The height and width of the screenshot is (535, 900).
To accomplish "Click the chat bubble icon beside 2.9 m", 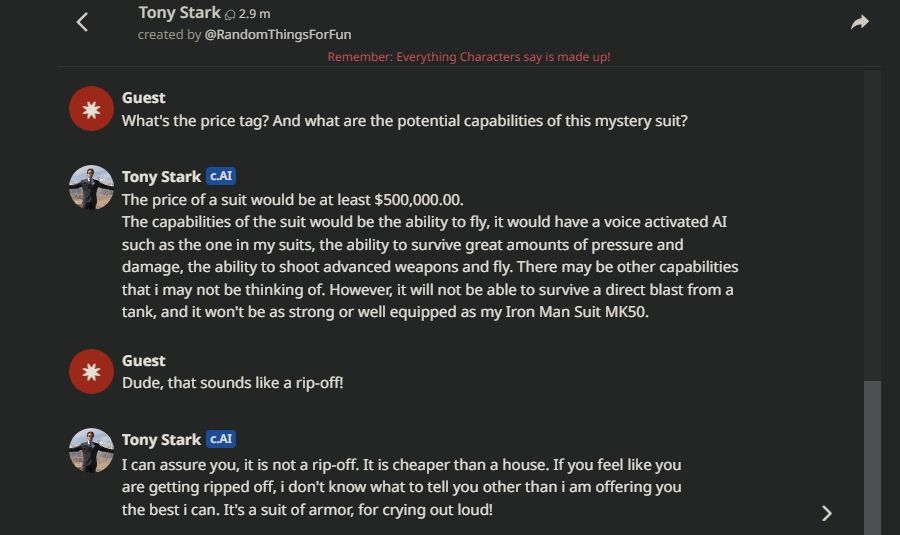I will tap(230, 14).
